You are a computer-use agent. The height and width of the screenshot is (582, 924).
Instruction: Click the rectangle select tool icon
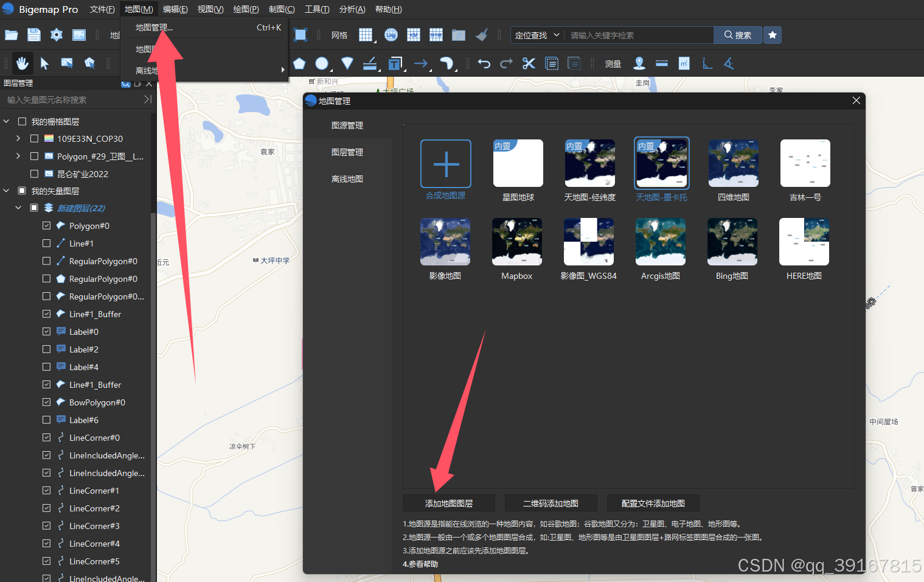[67, 63]
